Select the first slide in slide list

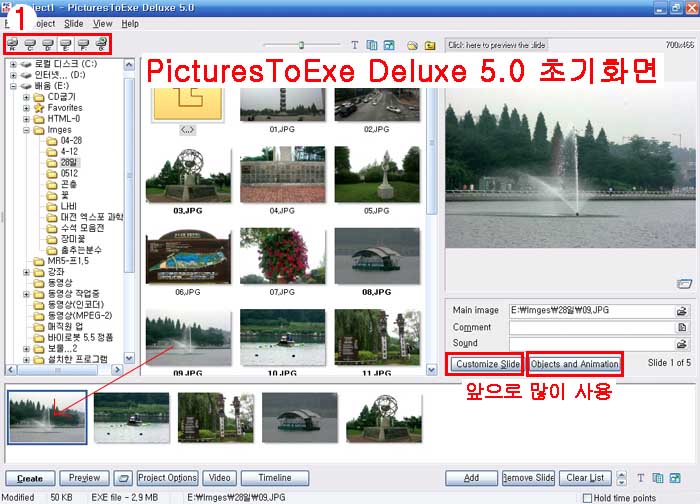pos(47,417)
